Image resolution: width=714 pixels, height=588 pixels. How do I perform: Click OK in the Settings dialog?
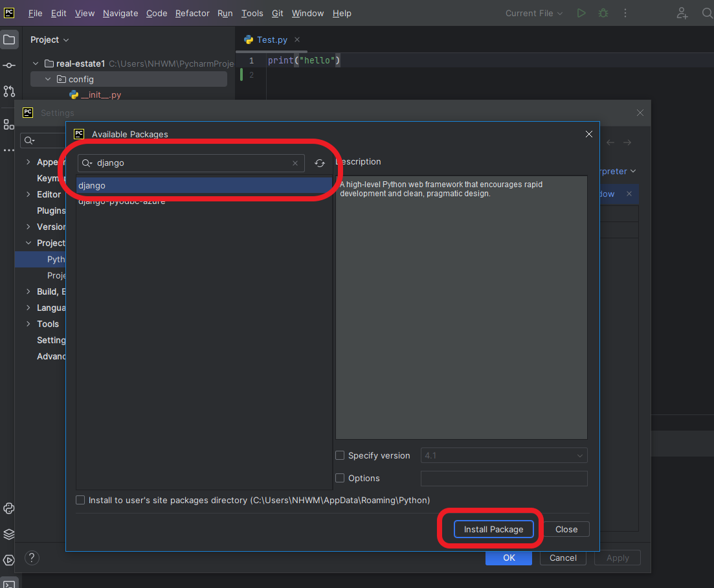[x=509, y=558]
